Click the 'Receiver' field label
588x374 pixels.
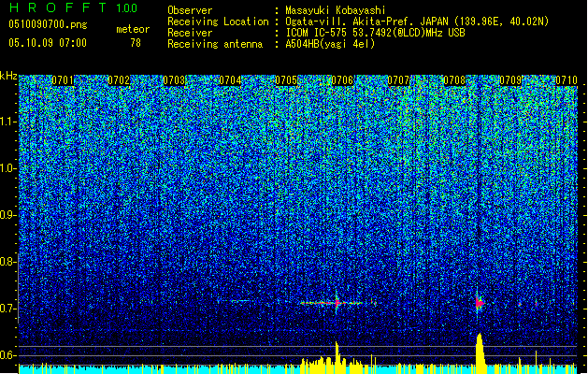190,33
